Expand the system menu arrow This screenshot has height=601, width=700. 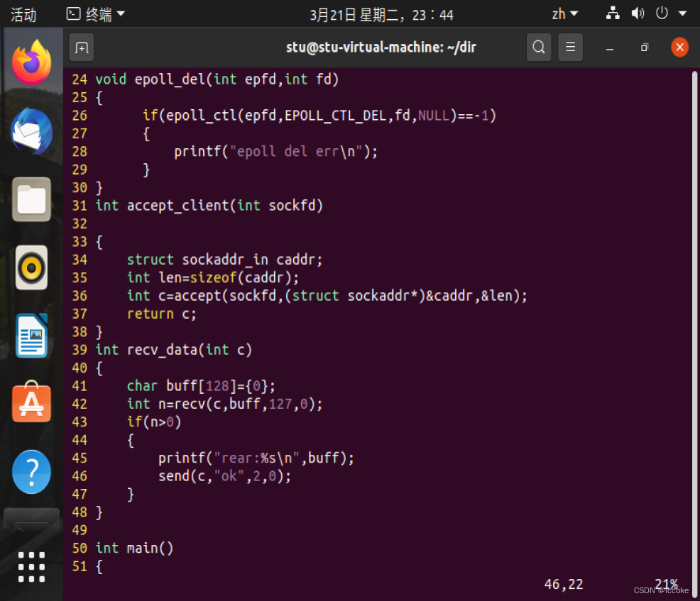[682, 13]
